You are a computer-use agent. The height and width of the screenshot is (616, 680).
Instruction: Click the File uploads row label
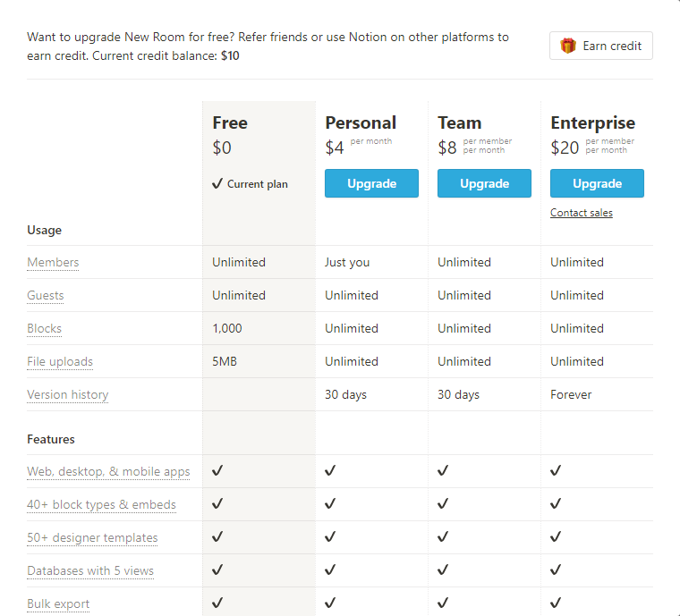pyautogui.click(x=60, y=362)
